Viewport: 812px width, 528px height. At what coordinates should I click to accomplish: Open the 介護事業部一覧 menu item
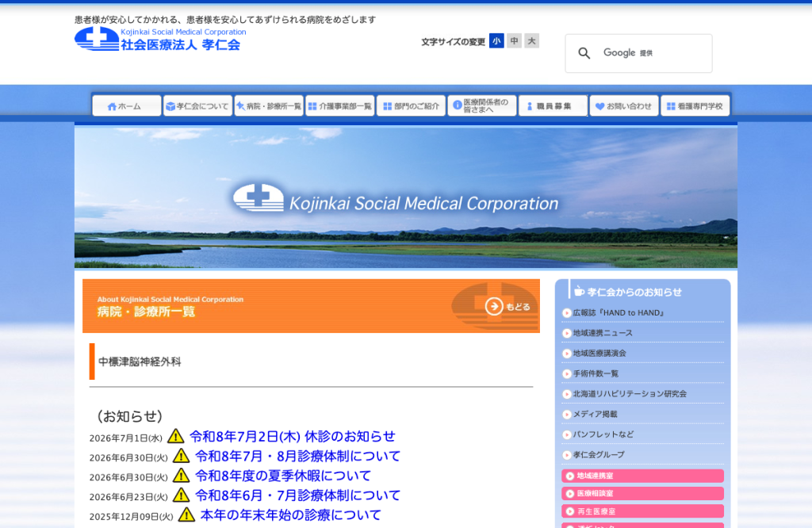click(339, 105)
